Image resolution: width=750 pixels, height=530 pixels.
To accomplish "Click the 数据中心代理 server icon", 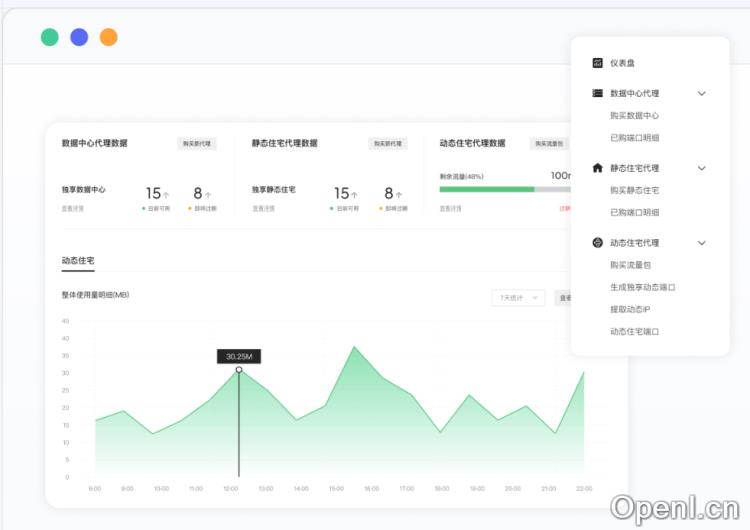I will click(597, 93).
